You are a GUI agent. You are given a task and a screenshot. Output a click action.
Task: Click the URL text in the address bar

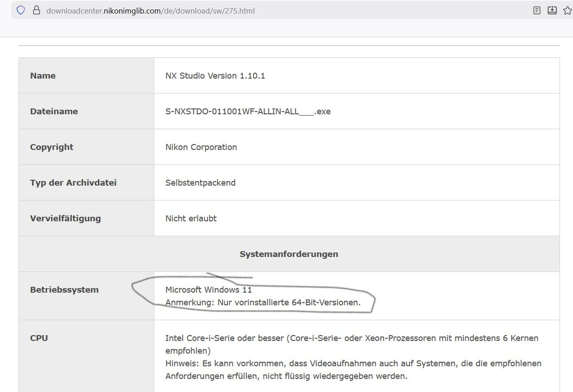[x=150, y=11]
